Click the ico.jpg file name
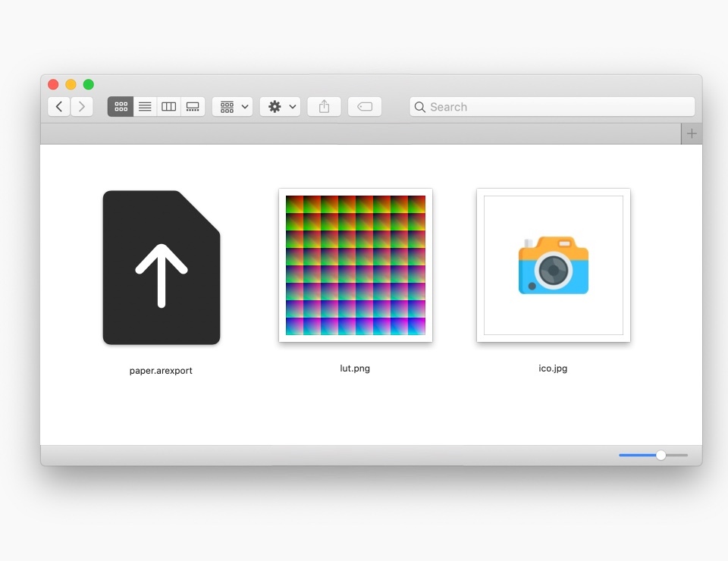 pyautogui.click(x=553, y=368)
